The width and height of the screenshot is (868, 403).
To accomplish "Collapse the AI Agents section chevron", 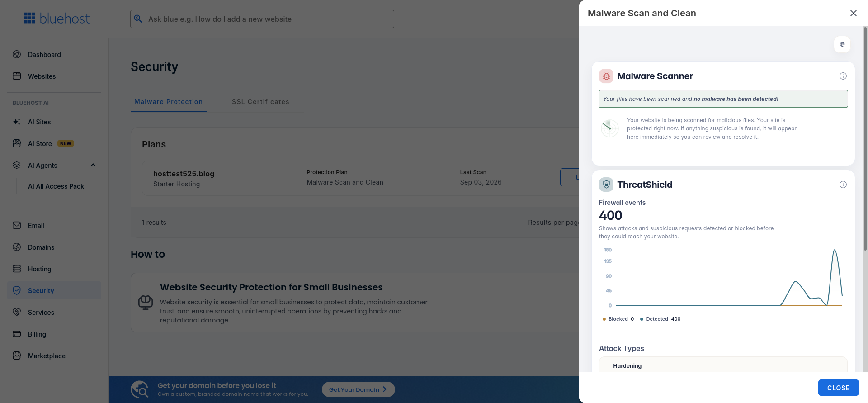I will (93, 165).
